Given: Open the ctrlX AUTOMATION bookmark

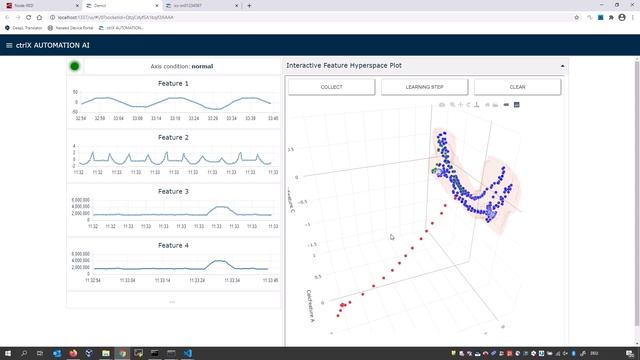Looking at the screenshot, I should tap(121, 28).
